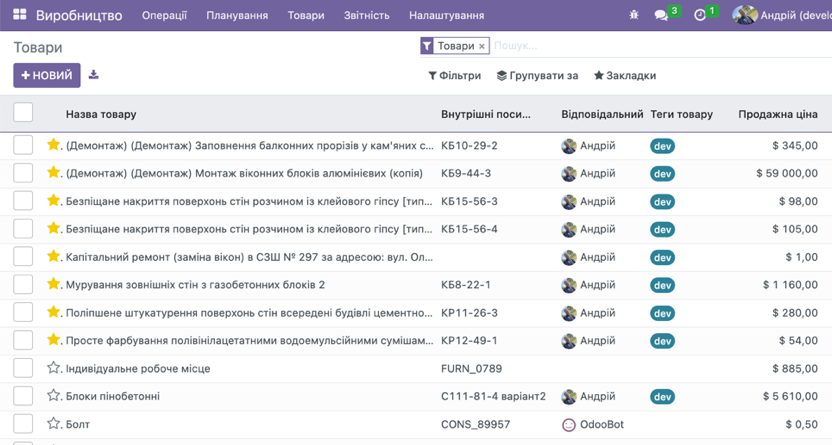
Task: Select checkbox for КБ9-44-3 row
Action: pos(23,173)
